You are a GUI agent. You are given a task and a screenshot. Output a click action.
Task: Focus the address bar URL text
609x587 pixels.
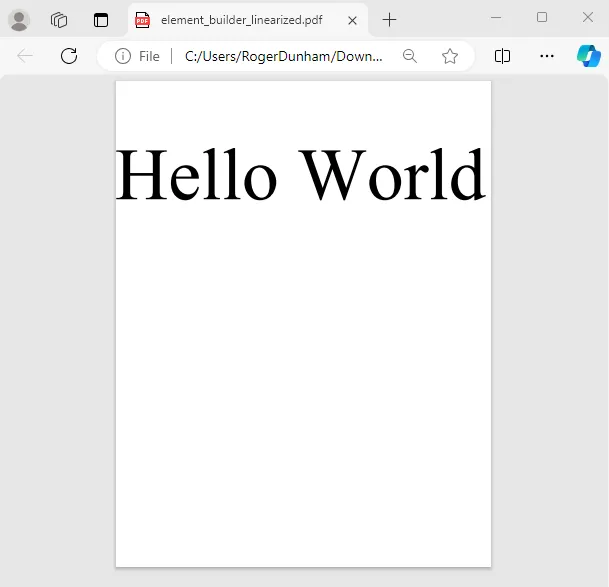284,56
